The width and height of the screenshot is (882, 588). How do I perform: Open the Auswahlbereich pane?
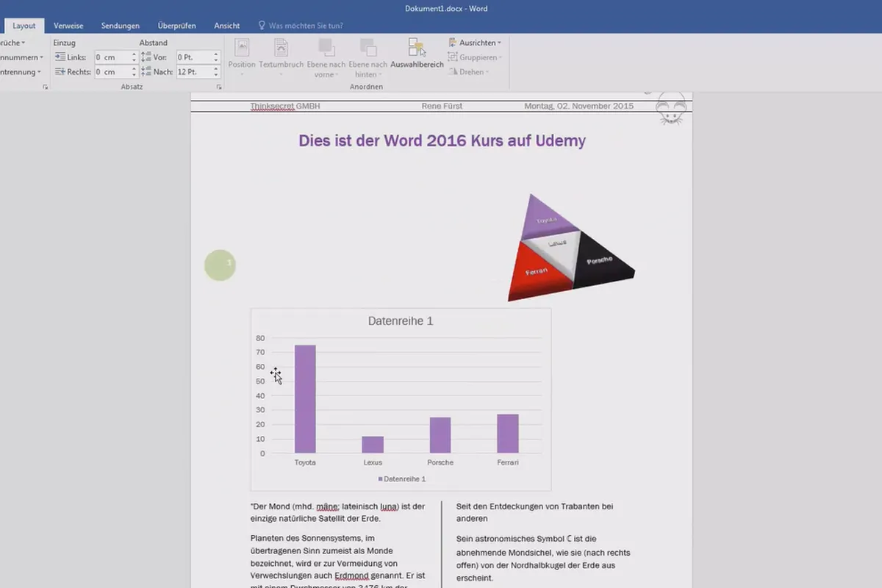417,54
